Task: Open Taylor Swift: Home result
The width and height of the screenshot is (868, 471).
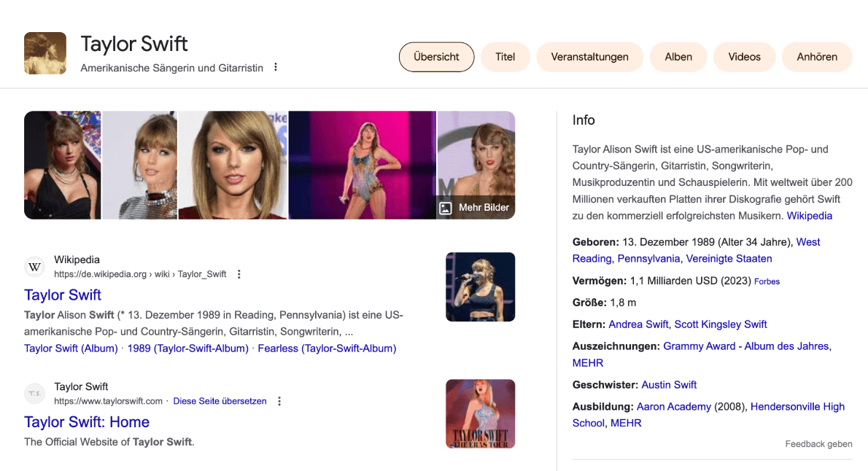Action: pyautogui.click(x=87, y=421)
